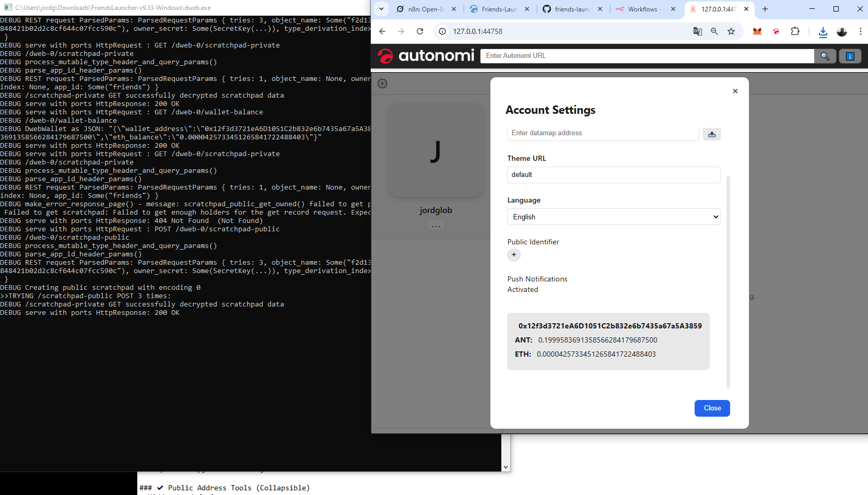Viewport: 868px width, 495px height.
Task: Click the Enter datamap address field
Action: coord(603,133)
